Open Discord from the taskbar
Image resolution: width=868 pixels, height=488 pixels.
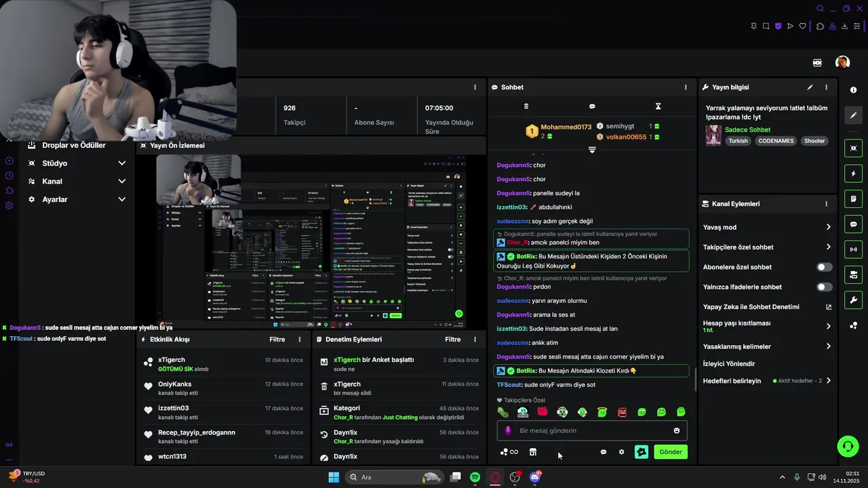tap(535, 477)
